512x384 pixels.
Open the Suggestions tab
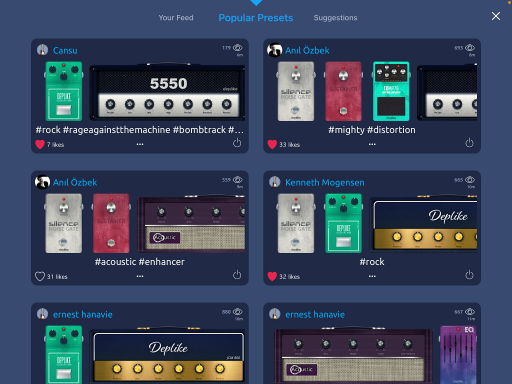coord(335,18)
